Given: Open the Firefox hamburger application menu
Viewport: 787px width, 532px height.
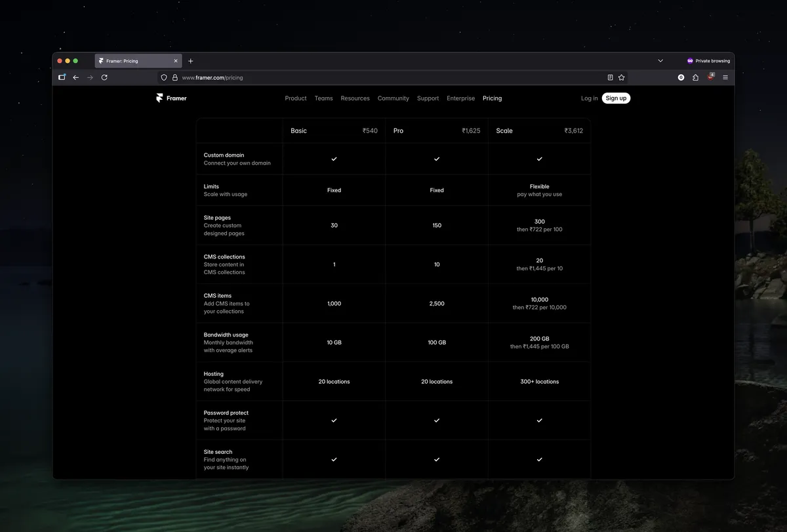Looking at the screenshot, I should coord(725,77).
